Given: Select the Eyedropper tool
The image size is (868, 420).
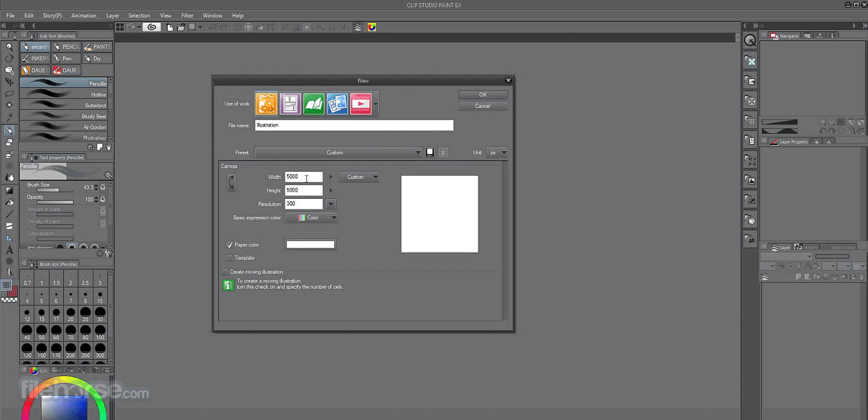Looking at the screenshot, I should pos(9,116).
